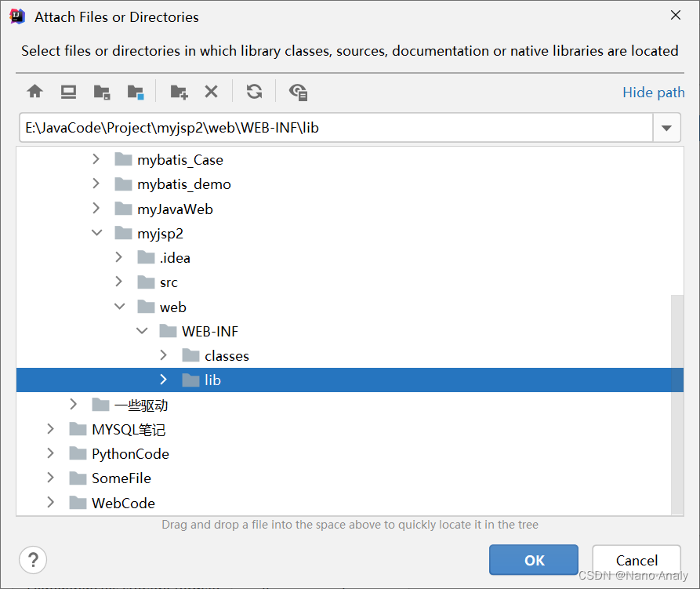
Task: Select the myjsp2 tree row text
Action: click(160, 234)
